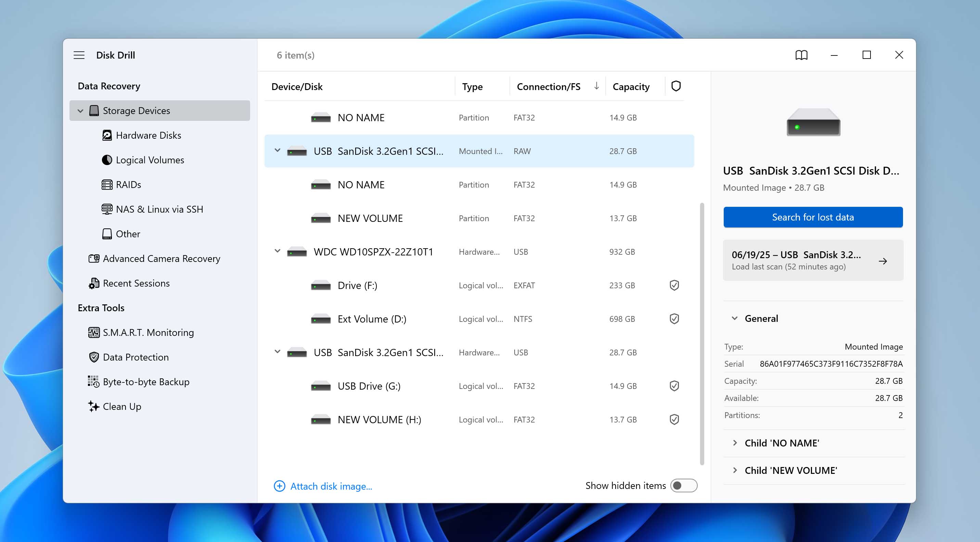Minimize the Disk Drill window
Screen dimensions: 980x542
tap(834, 55)
